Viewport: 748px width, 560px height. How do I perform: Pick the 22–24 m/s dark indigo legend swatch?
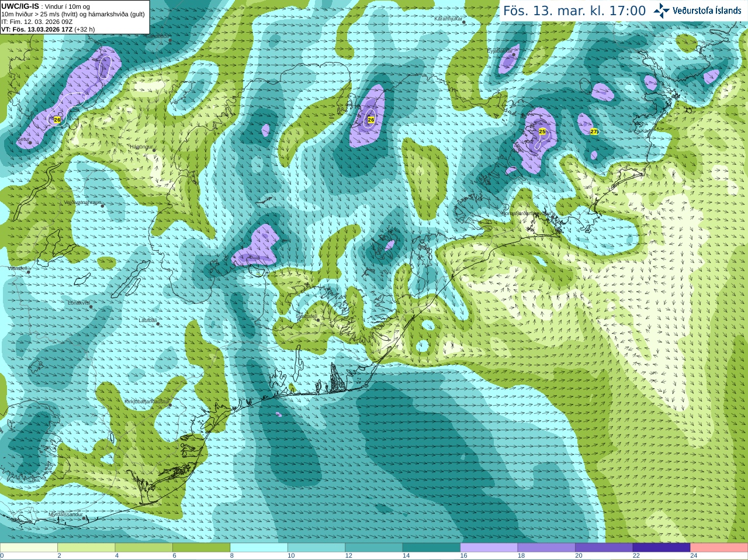coord(662,548)
